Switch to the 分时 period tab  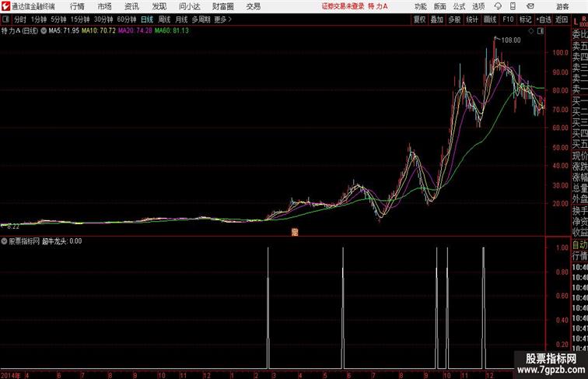[x=20, y=19]
